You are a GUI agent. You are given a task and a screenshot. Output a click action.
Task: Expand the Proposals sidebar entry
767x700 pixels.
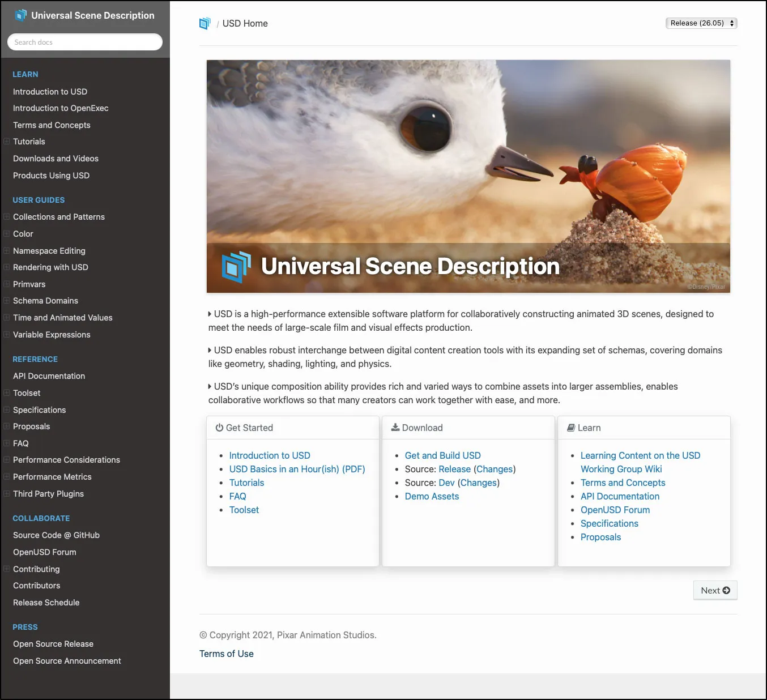pos(6,426)
